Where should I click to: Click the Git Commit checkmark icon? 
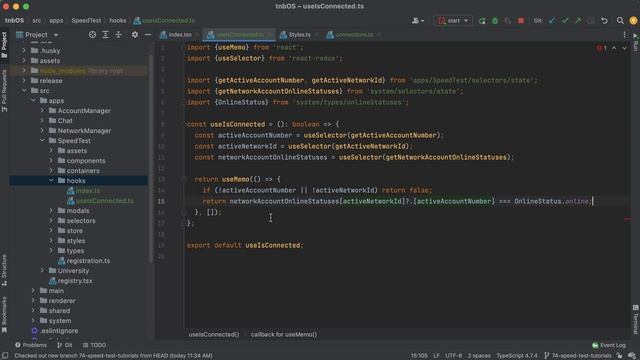pos(565,20)
